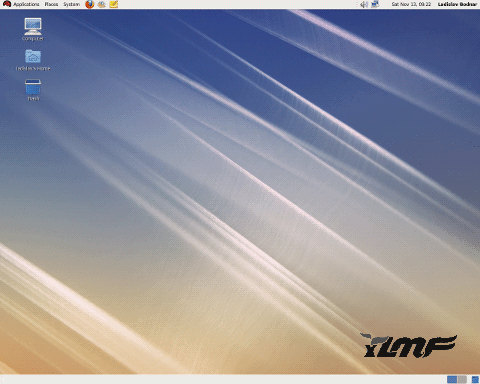Viewport: 480px width, 384px height.
Task: Click the YLMF logo on wallpaper
Action: 408,346
